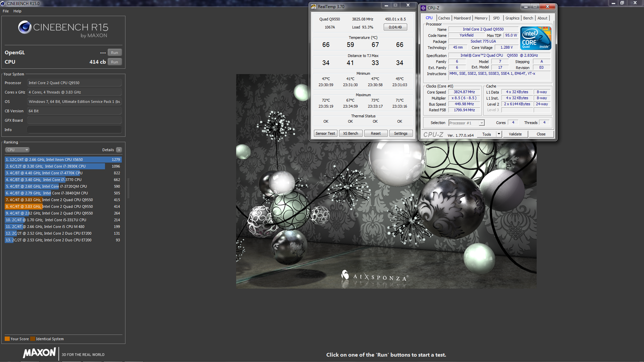Screen dimensions: 644x362
Task: Click the MAXON logo at bottom
Action: point(39,353)
